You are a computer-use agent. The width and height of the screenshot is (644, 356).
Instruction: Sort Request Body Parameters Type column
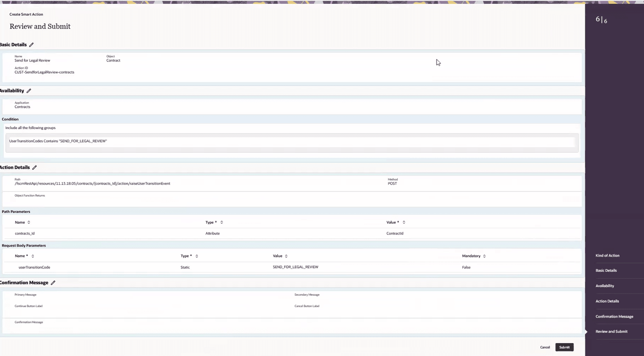coord(197,256)
